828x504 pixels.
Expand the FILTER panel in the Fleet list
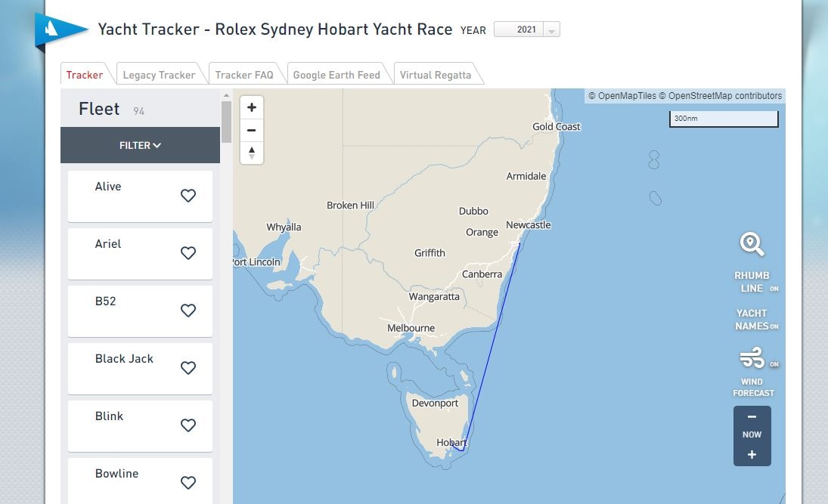point(139,145)
